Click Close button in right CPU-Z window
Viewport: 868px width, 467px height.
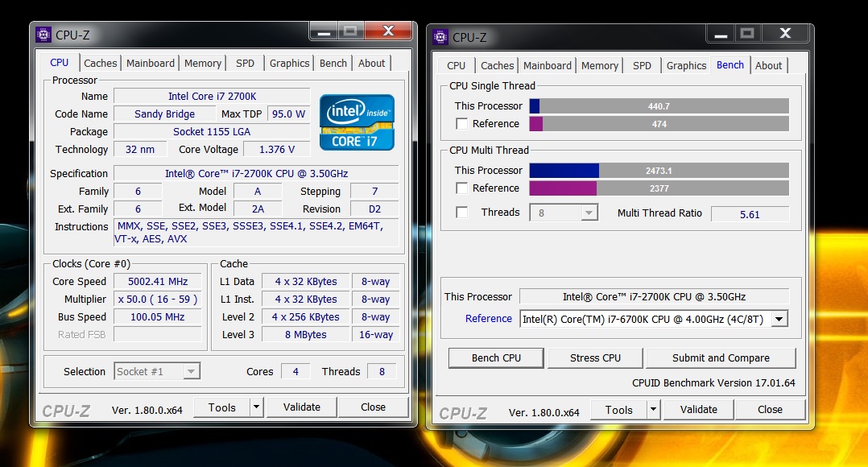770,410
